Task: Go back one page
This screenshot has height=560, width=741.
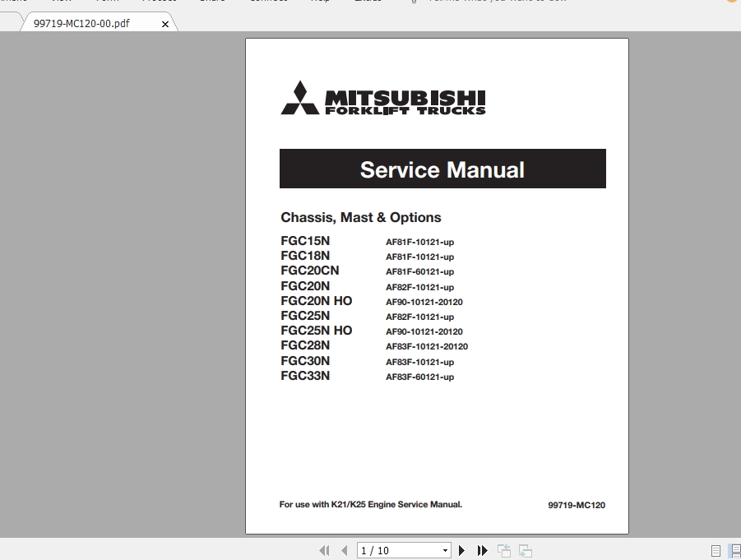Action: (x=344, y=550)
